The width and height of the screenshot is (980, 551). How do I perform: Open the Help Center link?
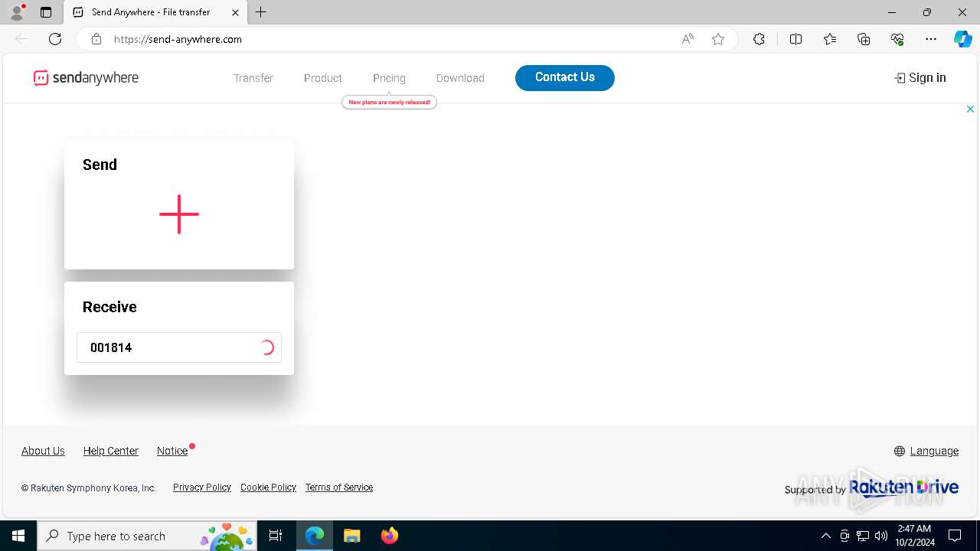111,451
